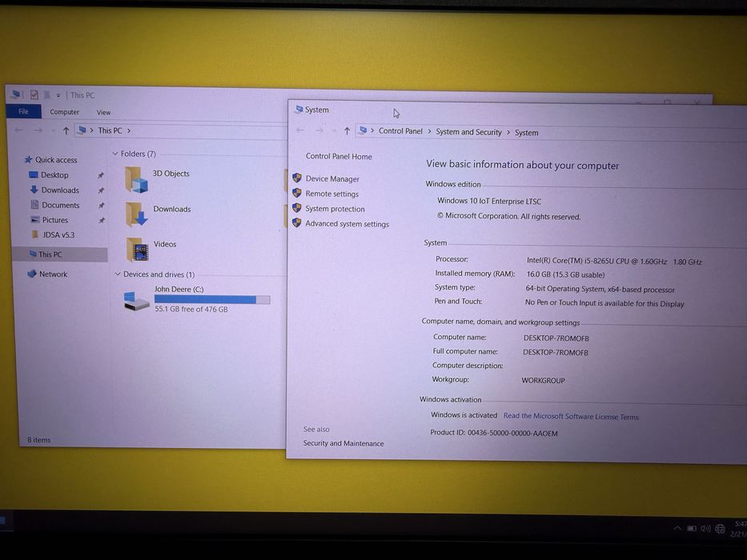Click the 55.1 GB free of 476 GB text
Screen dimensions: 747x560
pos(191,309)
